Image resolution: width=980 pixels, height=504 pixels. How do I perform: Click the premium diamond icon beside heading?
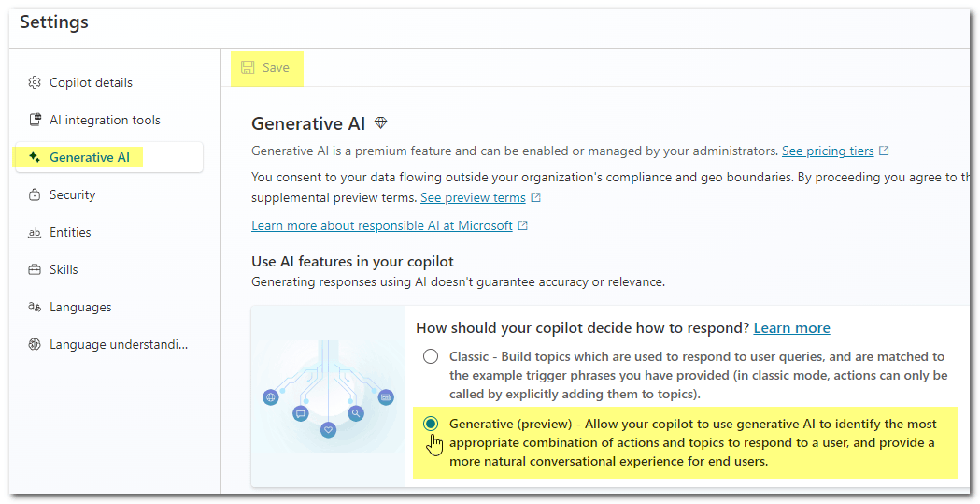[380, 123]
